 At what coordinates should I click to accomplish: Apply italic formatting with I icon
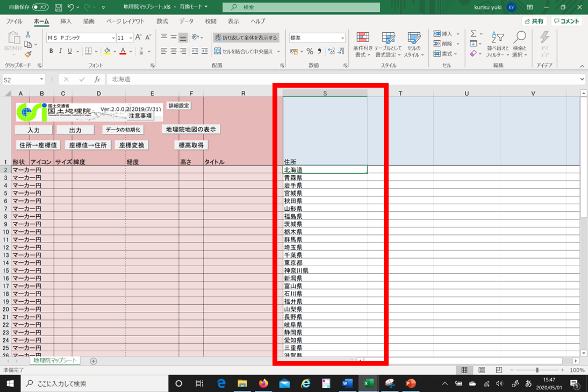point(60,51)
